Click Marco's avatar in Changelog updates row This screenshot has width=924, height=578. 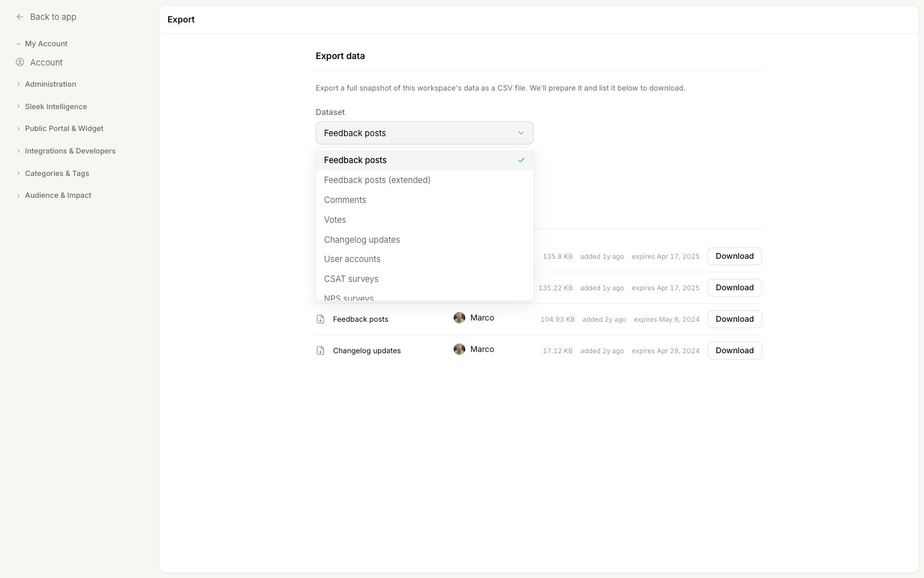459,349
